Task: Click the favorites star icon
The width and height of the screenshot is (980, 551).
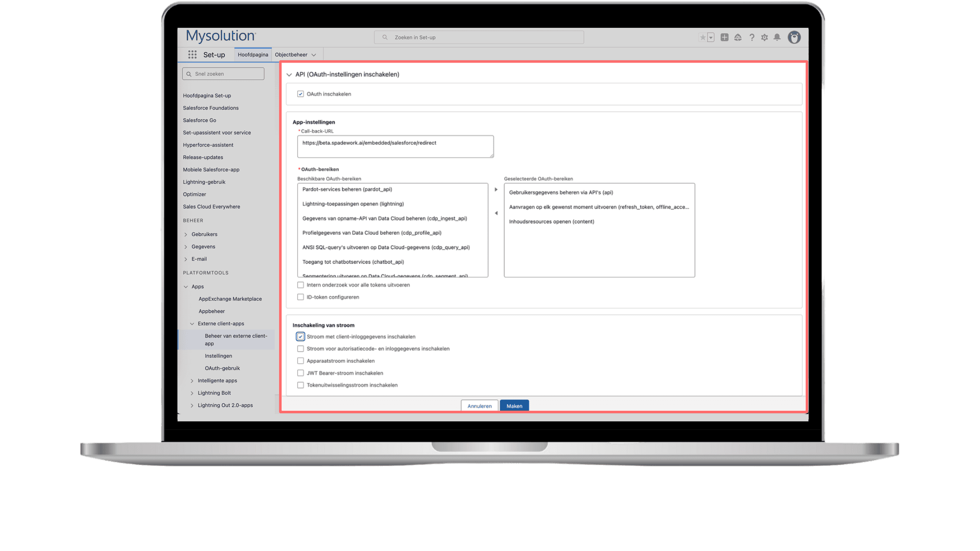Action: [702, 37]
